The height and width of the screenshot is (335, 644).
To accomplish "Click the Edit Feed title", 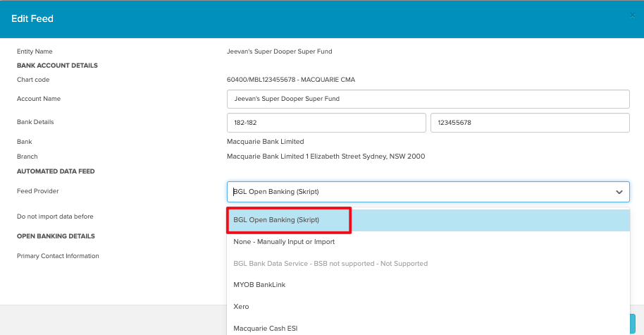I will tap(32, 18).
